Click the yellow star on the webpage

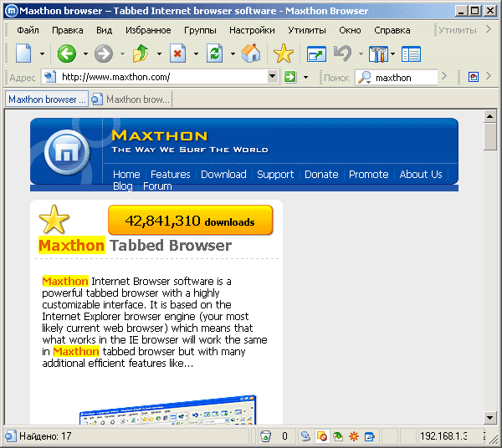click(54, 220)
